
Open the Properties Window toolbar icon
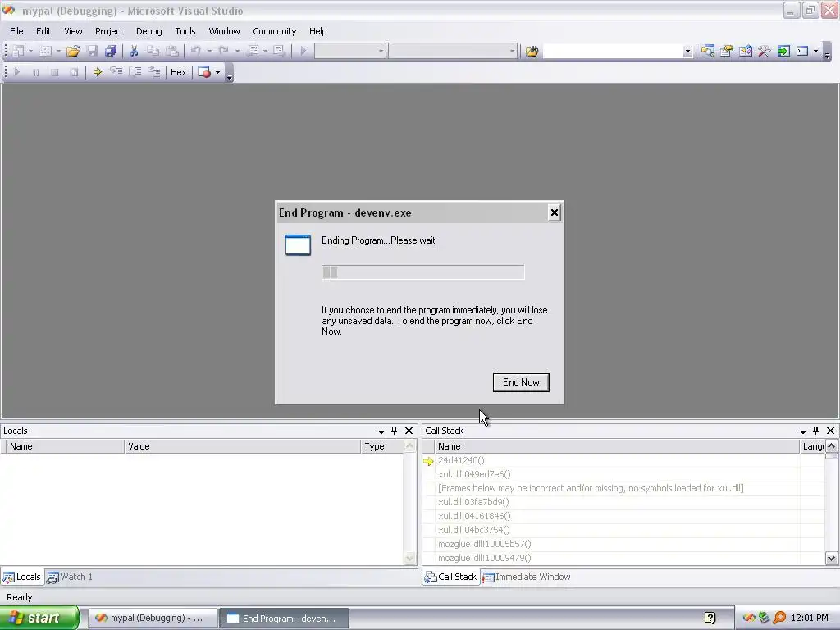tap(727, 51)
